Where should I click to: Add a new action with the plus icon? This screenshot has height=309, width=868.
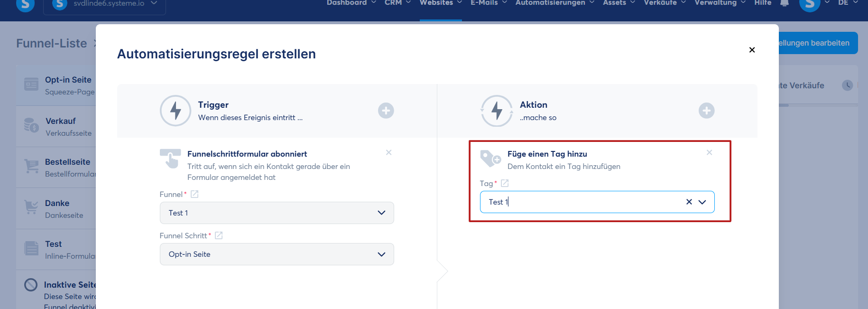[706, 111]
